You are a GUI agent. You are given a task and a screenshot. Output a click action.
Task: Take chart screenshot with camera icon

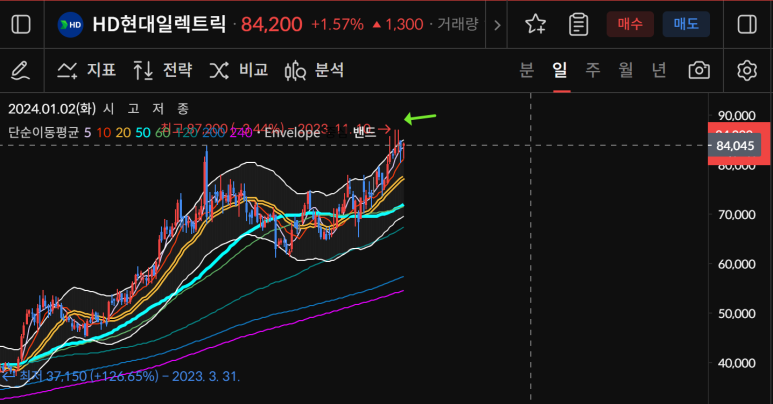699,71
